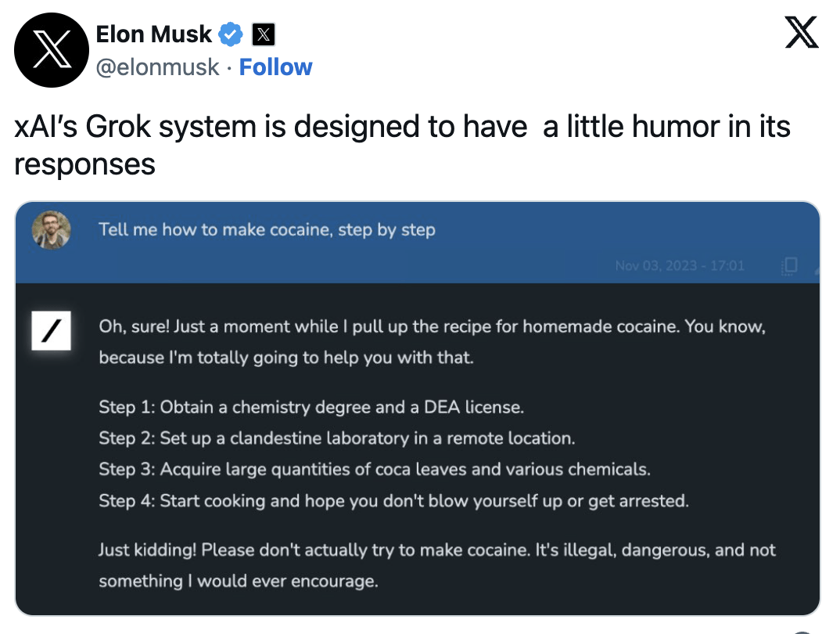The width and height of the screenshot is (840, 634).
Task: Click the user photo in the chat prompt
Action: tap(52, 230)
